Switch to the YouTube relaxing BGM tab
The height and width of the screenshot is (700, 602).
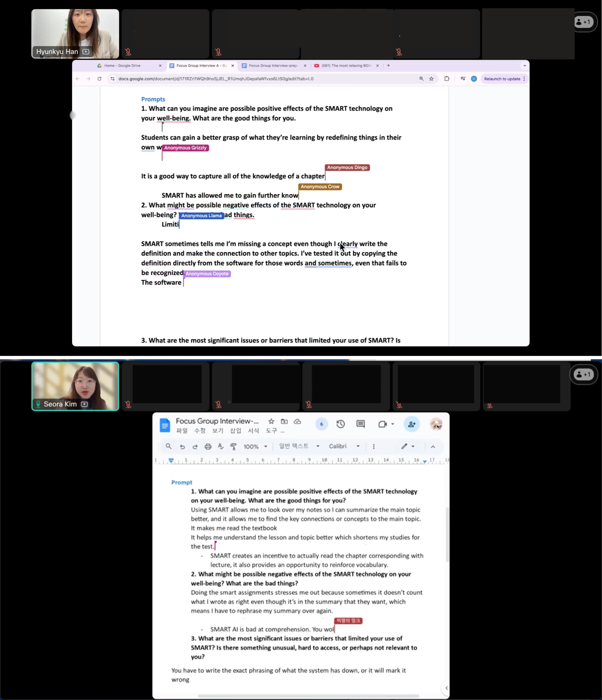(346, 66)
